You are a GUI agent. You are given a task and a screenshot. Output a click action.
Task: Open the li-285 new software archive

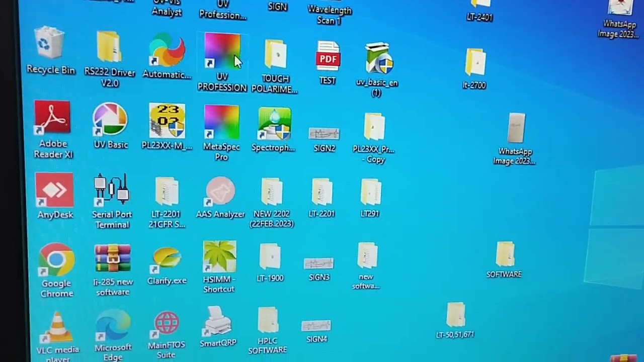tap(112, 259)
